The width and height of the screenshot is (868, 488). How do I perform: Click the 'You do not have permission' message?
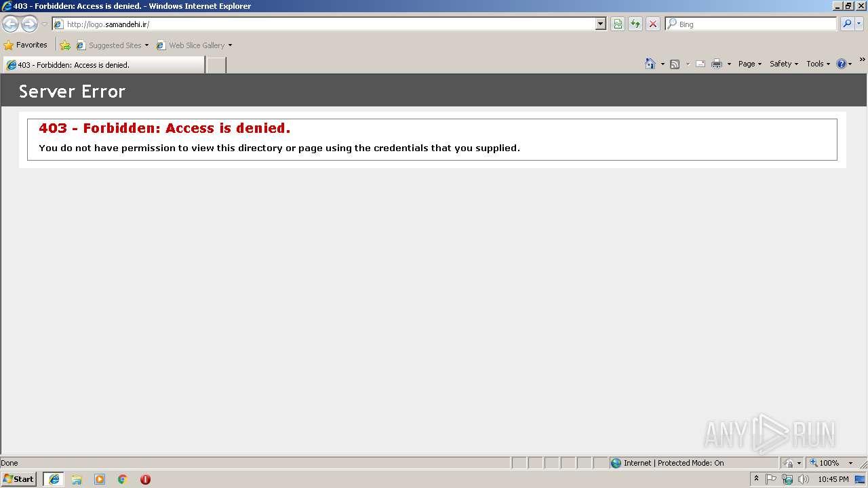coord(279,148)
